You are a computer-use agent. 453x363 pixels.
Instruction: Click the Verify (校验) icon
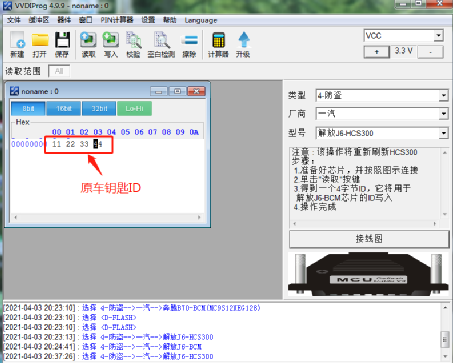point(133,44)
